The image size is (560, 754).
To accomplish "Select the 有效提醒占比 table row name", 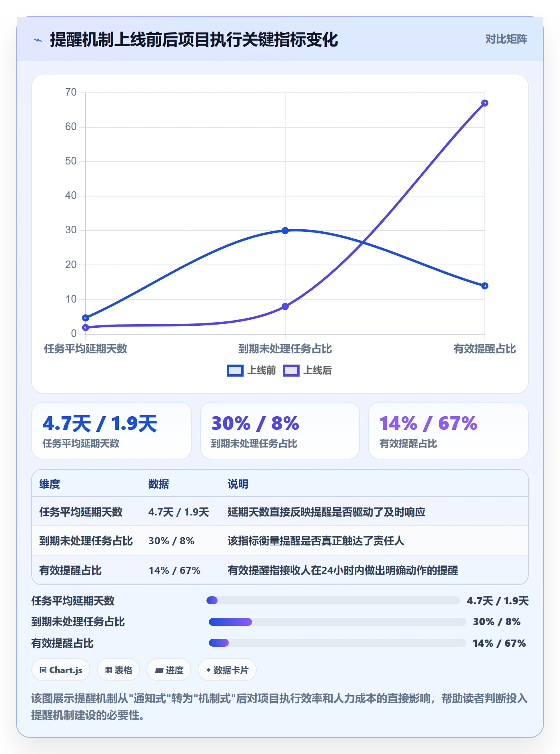I will point(70,571).
